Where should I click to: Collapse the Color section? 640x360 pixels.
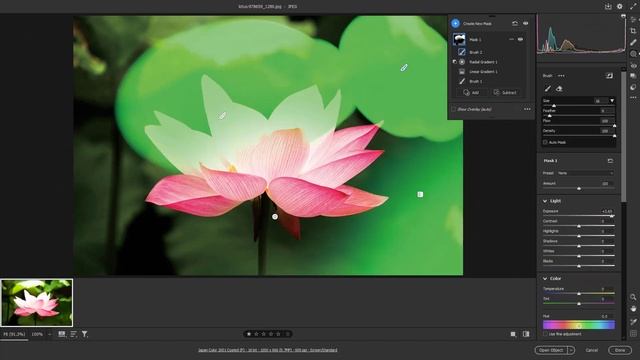545,278
